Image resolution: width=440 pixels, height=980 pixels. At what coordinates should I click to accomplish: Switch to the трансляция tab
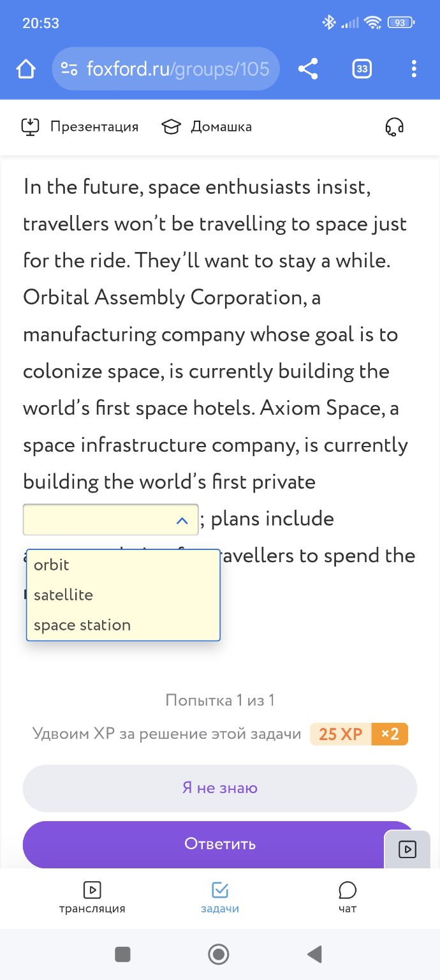[x=92, y=897]
